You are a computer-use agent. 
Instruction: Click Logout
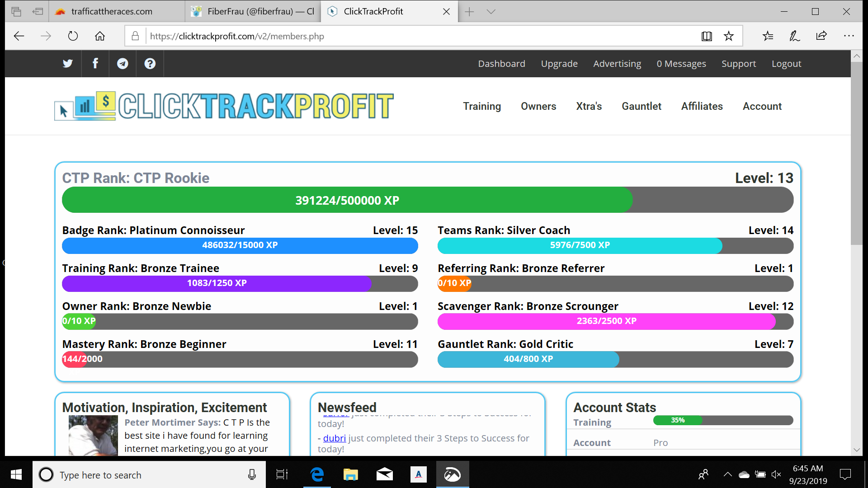click(786, 64)
